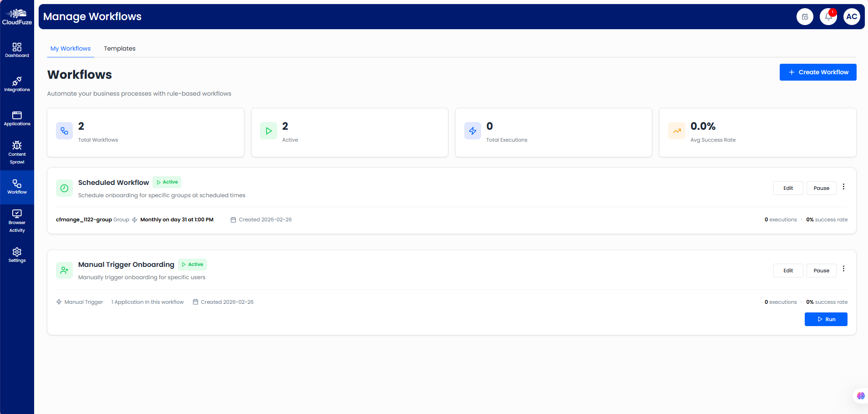Screen dimensions: 868x414
Task: Select the My Workflows tab
Action: coord(71,48)
